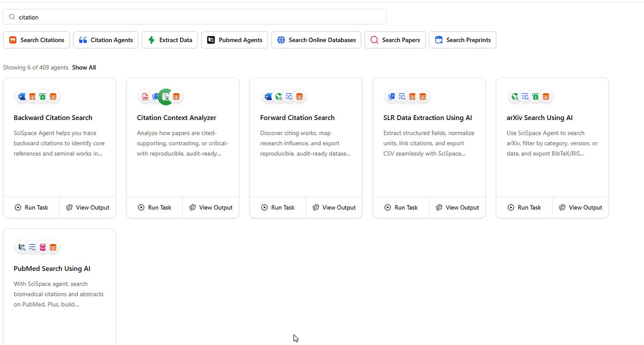Click the blue quotation marks icon on Citation Agents
This screenshot has width=644, height=345.
(x=83, y=40)
